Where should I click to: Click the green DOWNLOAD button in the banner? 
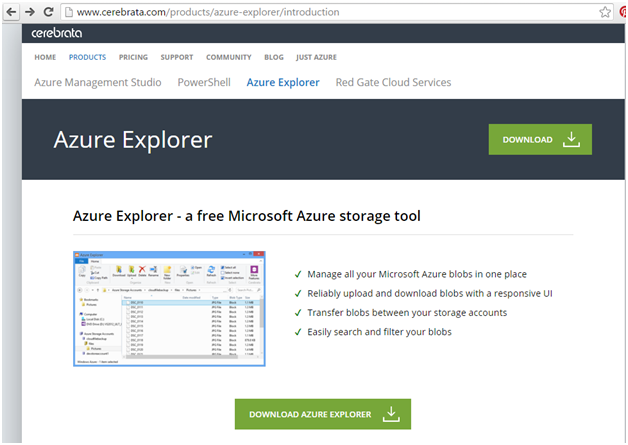tap(540, 139)
